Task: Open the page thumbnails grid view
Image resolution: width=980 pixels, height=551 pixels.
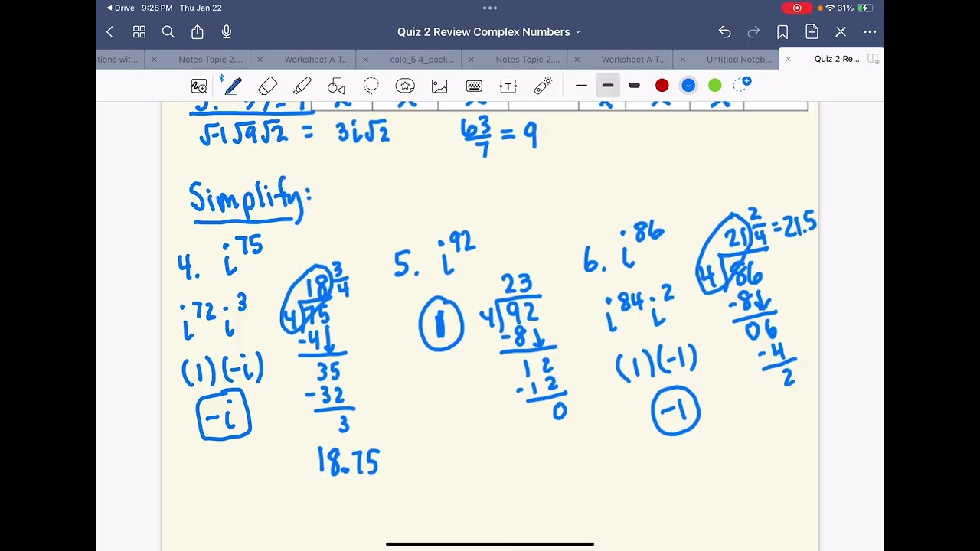Action: coord(139,32)
